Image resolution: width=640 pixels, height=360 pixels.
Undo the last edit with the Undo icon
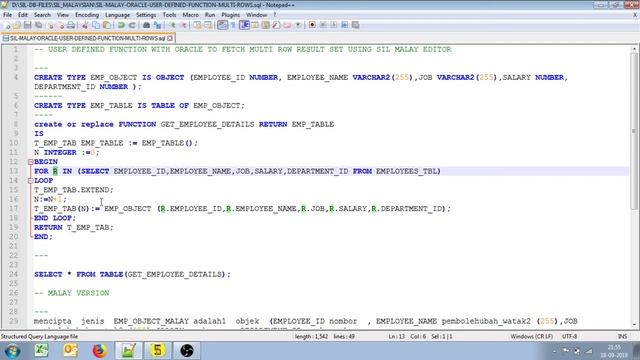coord(121,25)
